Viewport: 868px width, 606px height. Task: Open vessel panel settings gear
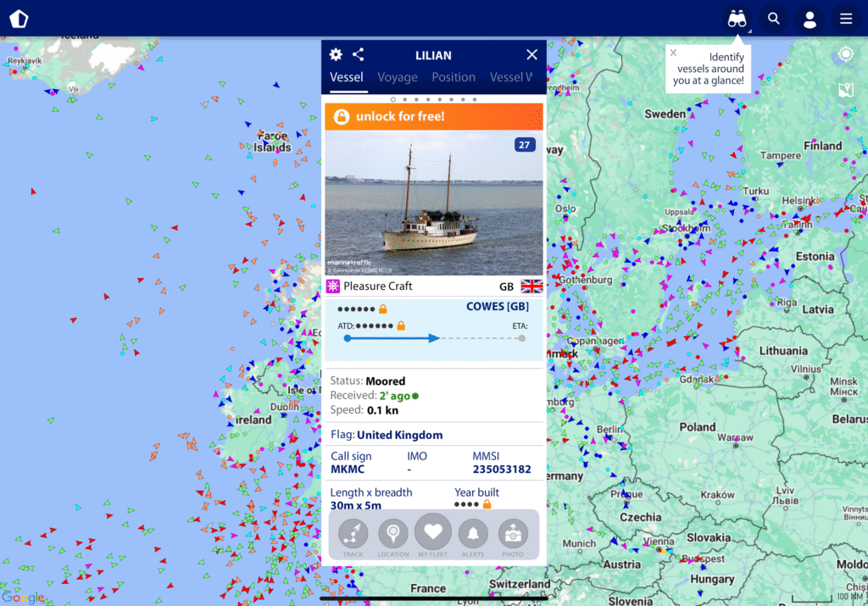coord(336,54)
